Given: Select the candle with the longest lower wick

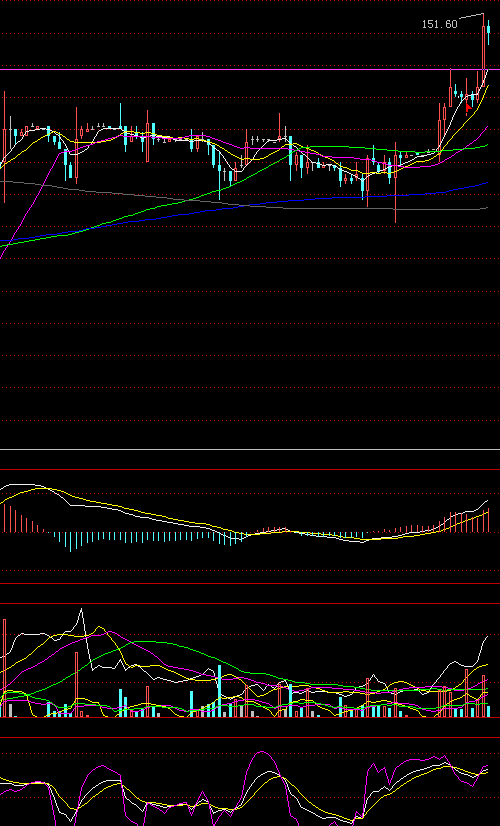Looking at the screenshot, I should pos(395,182).
